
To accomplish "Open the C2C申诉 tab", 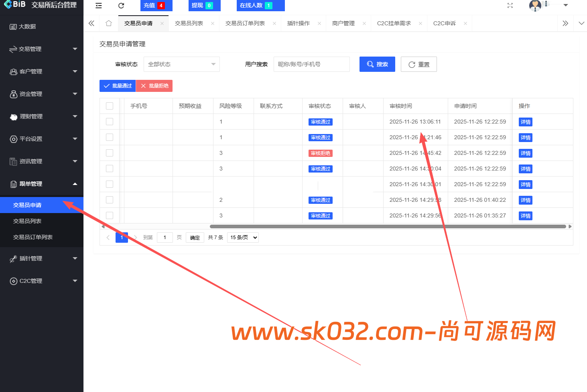I will (444, 23).
